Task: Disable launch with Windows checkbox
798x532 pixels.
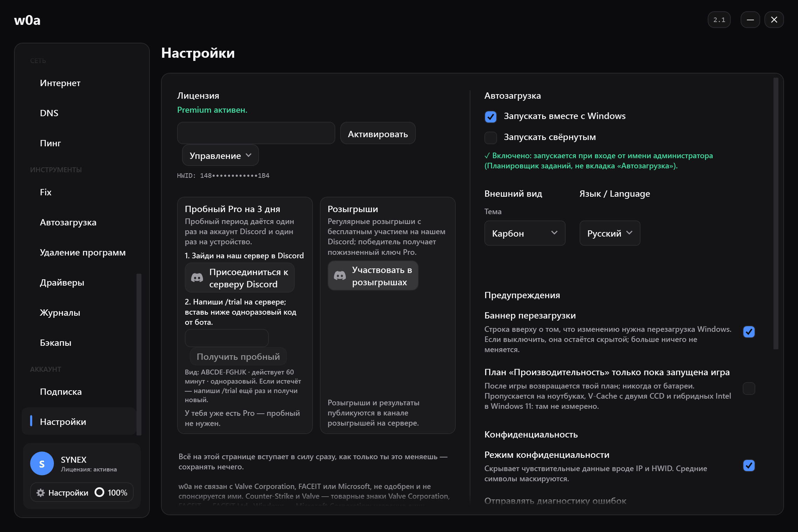Action: click(491, 117)
